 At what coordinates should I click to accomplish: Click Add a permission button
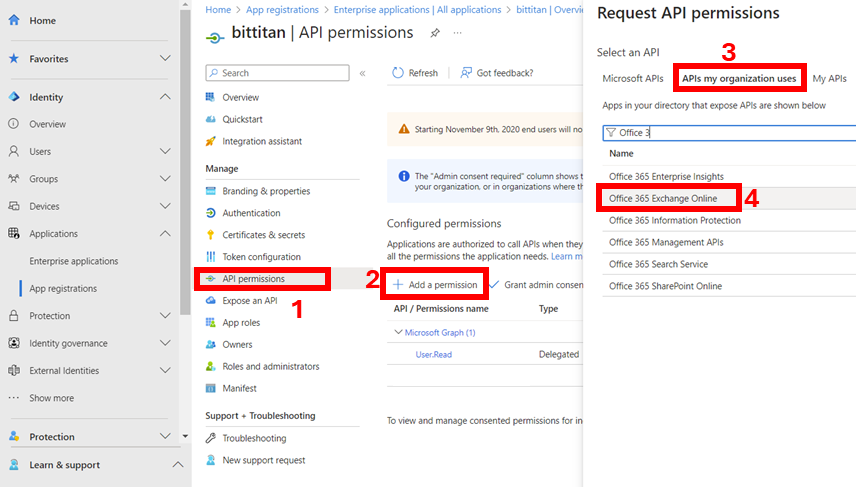tap(435, 284)
